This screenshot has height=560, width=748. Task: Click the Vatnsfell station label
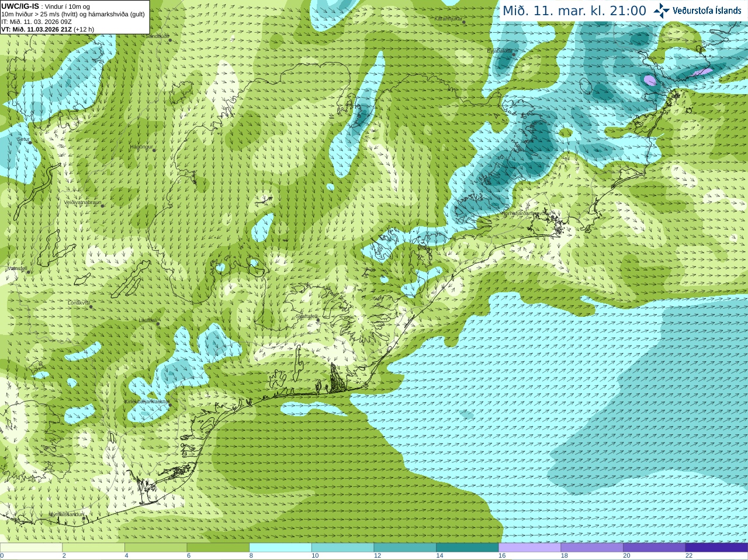click(x=16, y=268)
